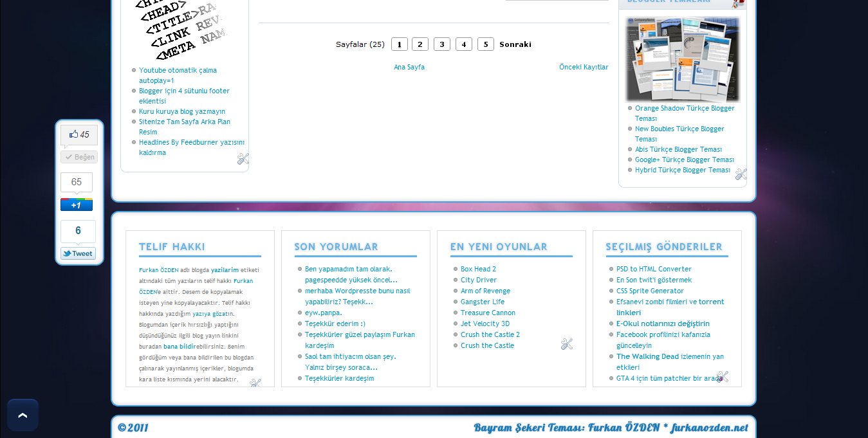Click the tweet count bubble showing 6
The height and width of the screenshot is (438, 868).
(78, 231)
